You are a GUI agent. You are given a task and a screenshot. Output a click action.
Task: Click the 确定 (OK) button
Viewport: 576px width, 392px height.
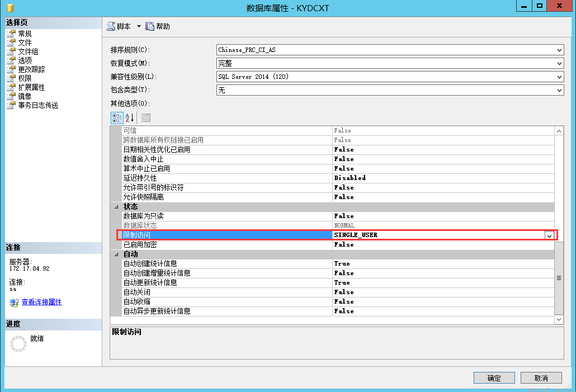[x=494, y=378]
